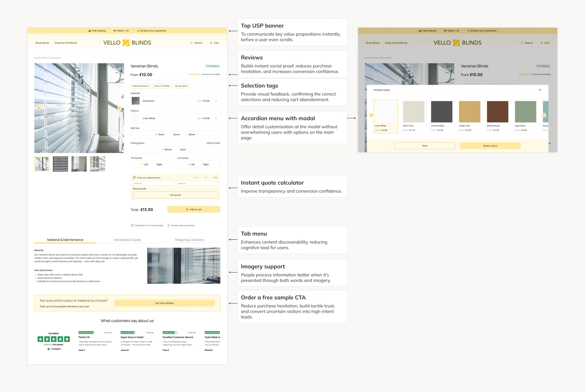585x392 pixels.
Task: Switch to Shipping & Delivery tab
Action: [x=189, y=240]
